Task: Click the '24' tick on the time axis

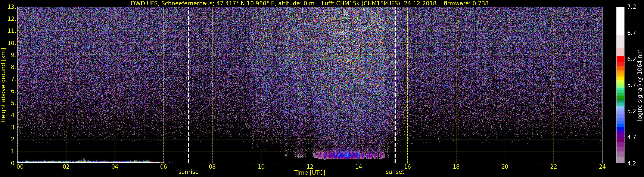Action: pyautogui.click(x=602, y=167)
